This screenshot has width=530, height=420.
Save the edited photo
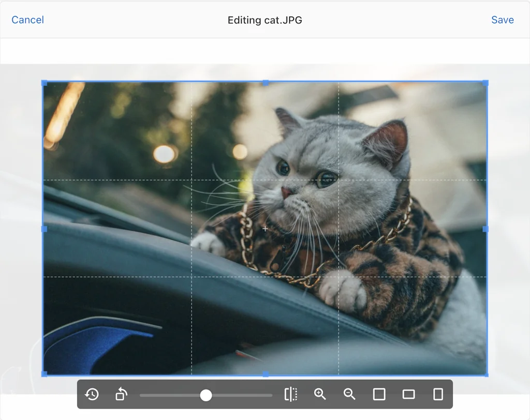[x=502, y=20]
